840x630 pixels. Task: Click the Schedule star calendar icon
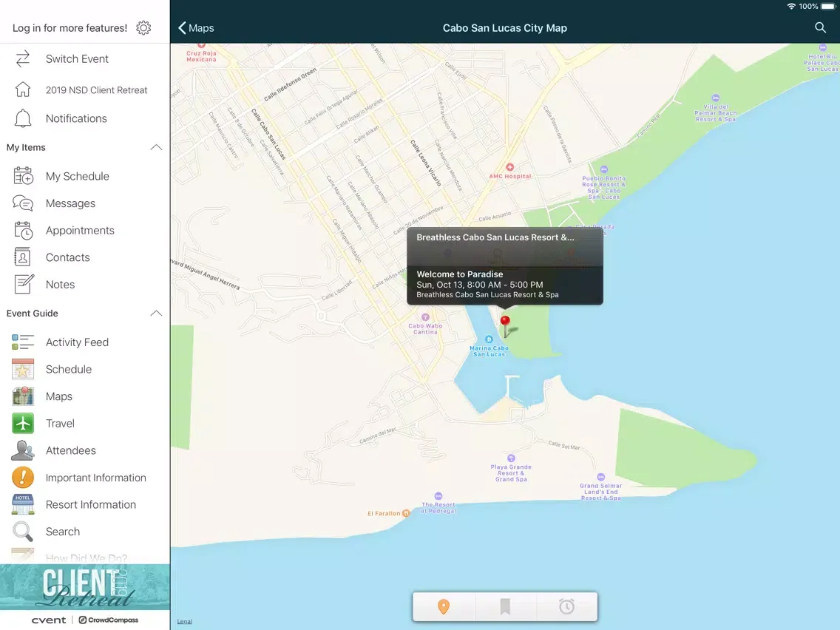click(x=23, y=369)
